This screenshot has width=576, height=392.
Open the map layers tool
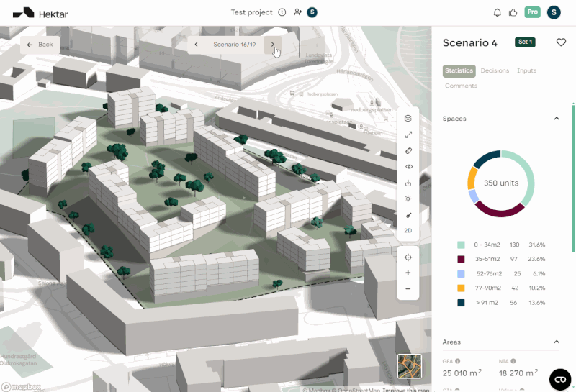[x=408, y=119]
